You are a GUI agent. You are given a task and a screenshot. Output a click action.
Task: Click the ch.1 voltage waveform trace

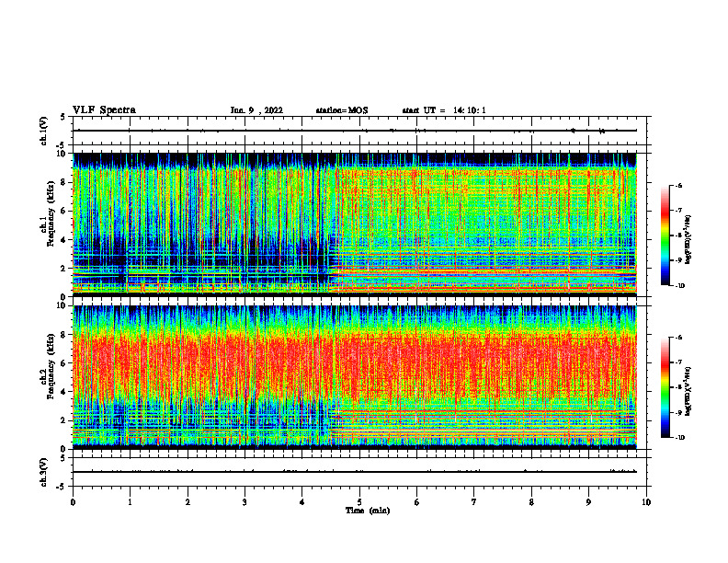click(355, 131)
